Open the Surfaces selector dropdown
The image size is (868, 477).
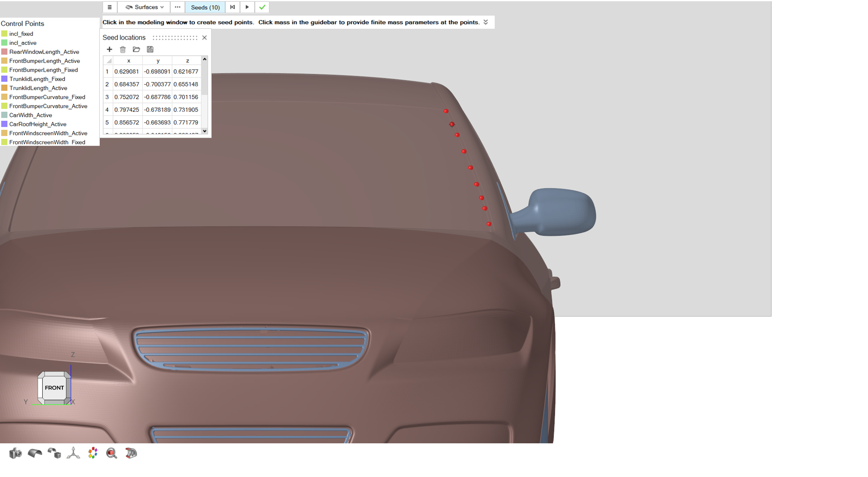[x=145, y=7]
